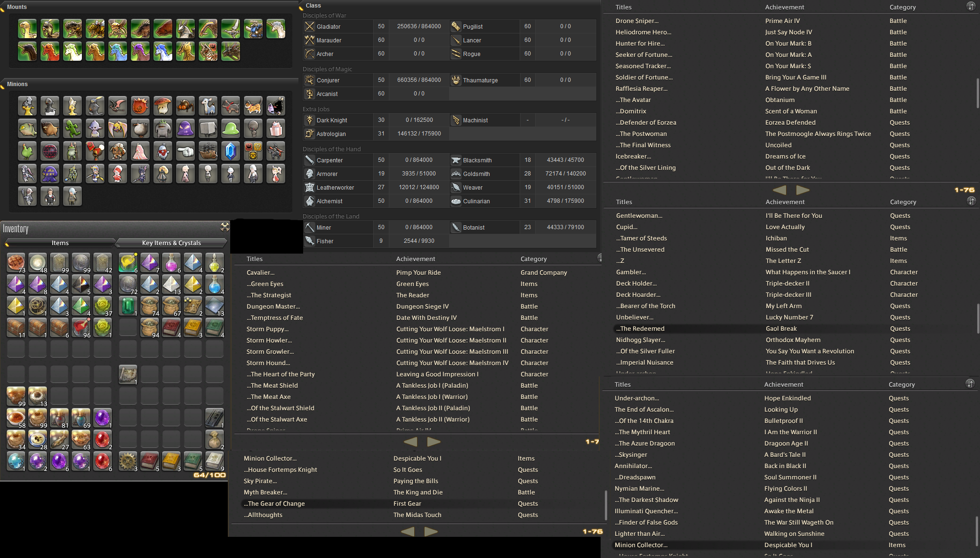Click the Conjurer class icon

[309, 80]
